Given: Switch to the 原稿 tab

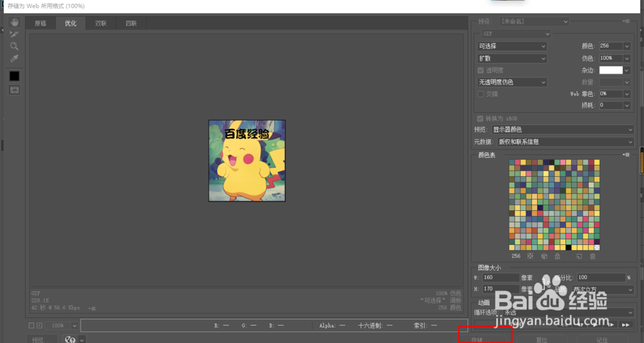Looking at the screenshot, I should [40, 23].
